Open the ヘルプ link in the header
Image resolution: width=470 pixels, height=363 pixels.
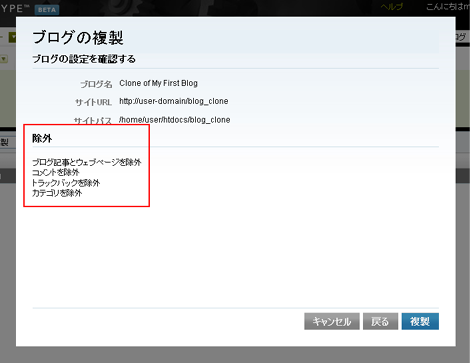(x=392, y=7)
